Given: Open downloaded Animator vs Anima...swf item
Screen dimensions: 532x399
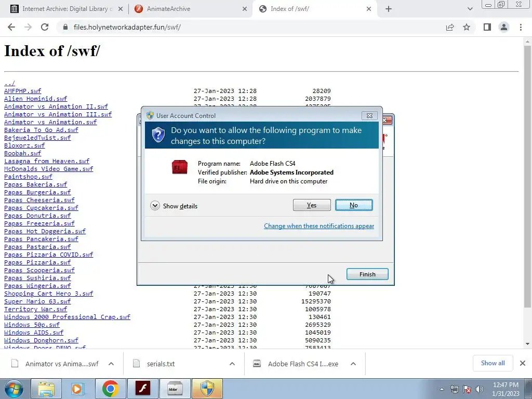Looking at the screenshot, I should point(55,364).
